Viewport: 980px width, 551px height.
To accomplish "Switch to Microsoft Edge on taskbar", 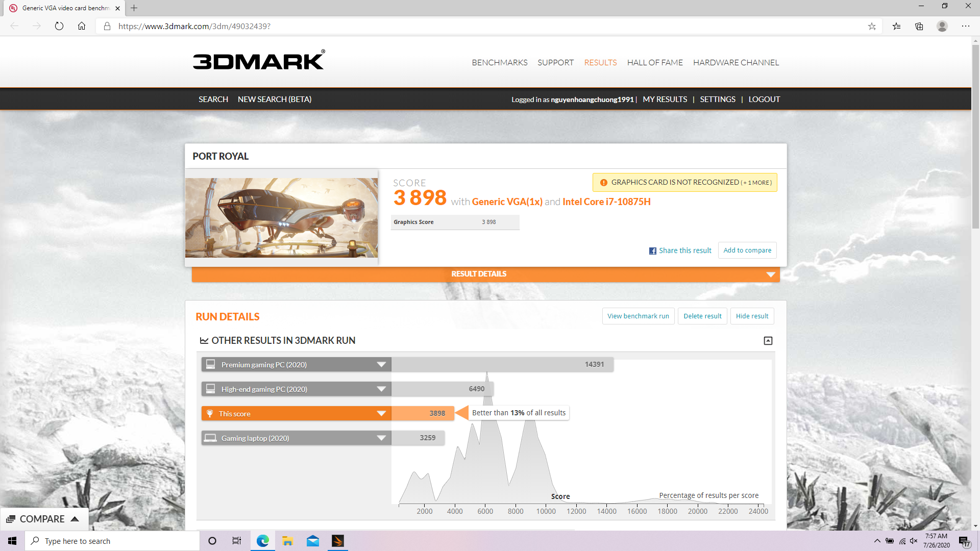I will 263,541.
